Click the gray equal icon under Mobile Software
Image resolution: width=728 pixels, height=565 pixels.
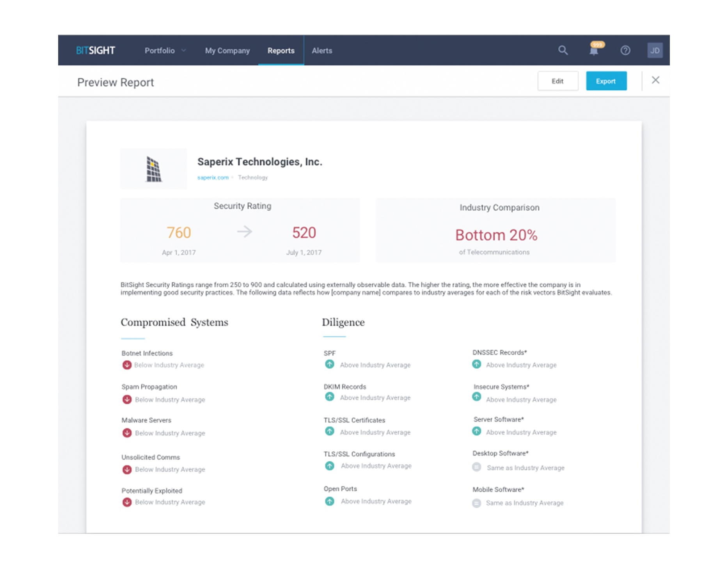[x=476, y=503]
